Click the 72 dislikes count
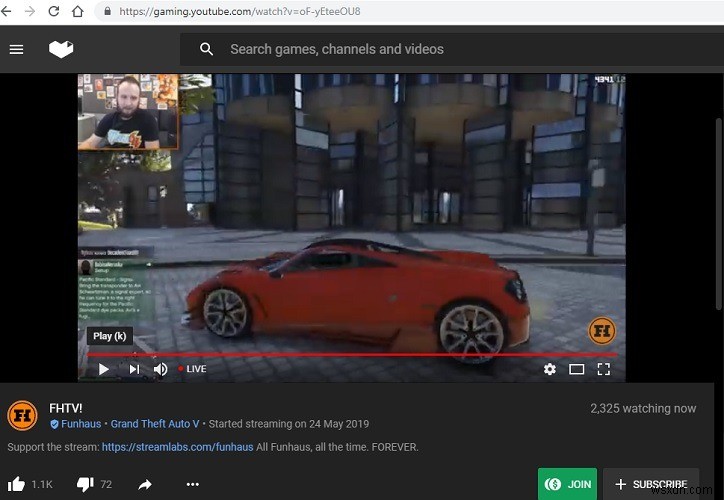This screenshot has height=500, width=724. [106, 484]
